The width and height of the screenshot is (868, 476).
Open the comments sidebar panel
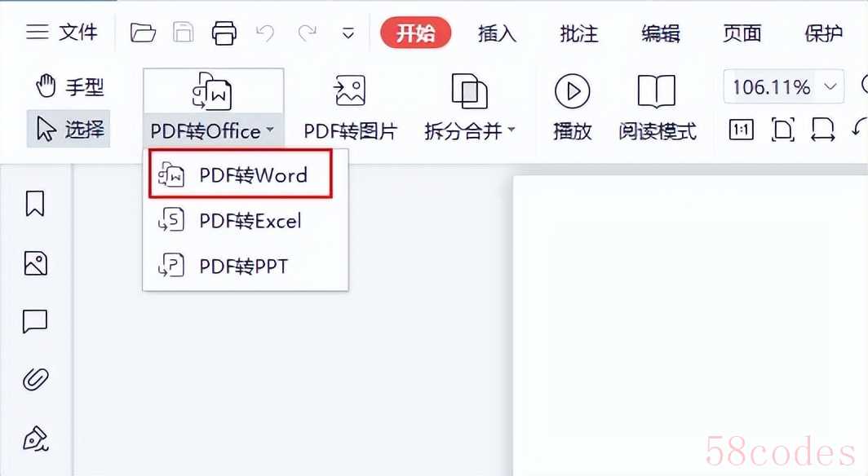pos(35,321)
